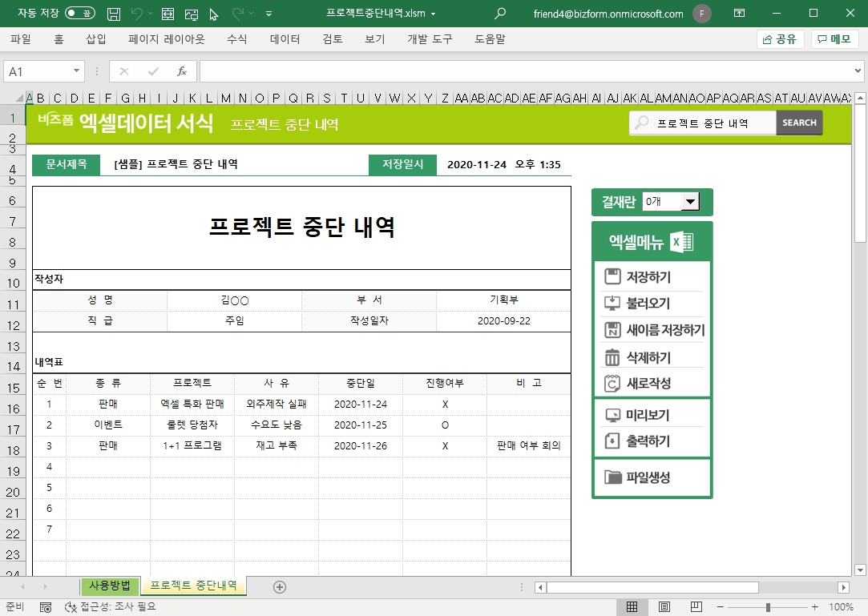Click 삭제하기 in the Excel menu panel
The width and height of the screenshot is (868, 616).
click(x=648, y=357)
